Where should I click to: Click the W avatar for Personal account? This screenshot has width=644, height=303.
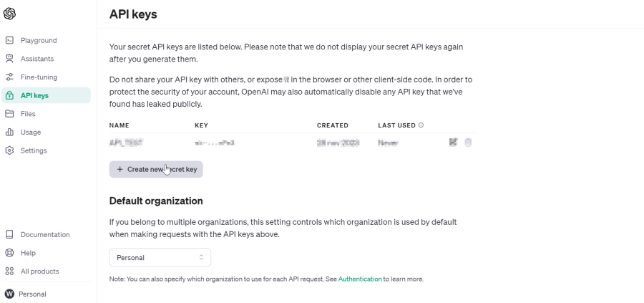(9, 294)
